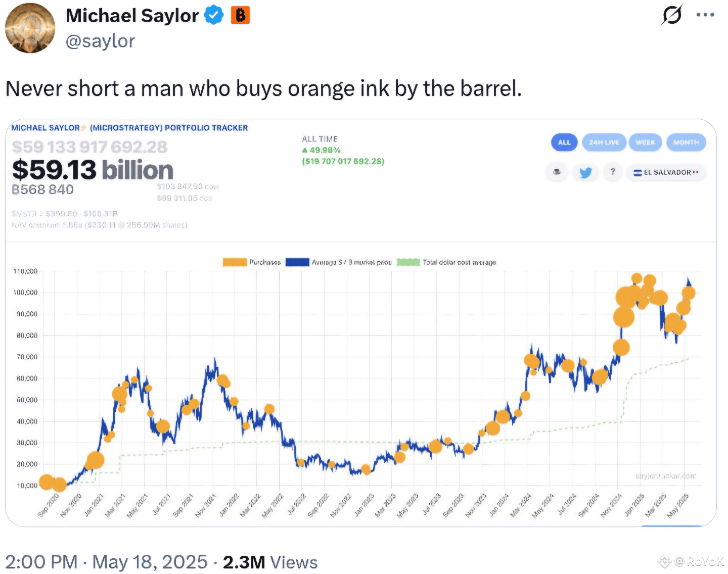Open the help question mark icon

point(613,172)
